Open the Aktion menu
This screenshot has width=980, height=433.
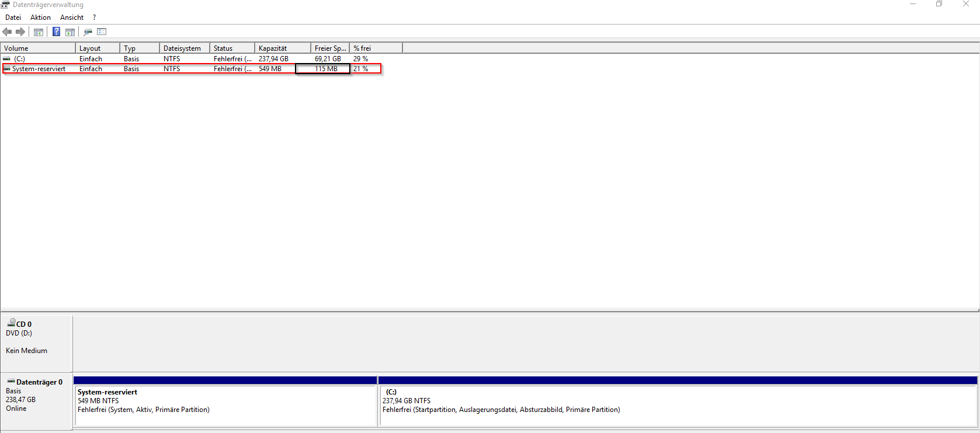pos(40,18)
